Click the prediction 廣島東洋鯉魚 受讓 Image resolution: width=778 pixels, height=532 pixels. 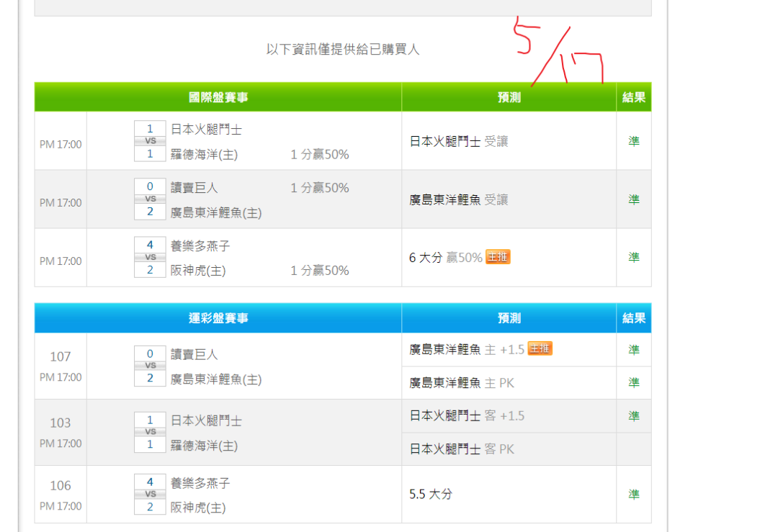coord(458,199)
